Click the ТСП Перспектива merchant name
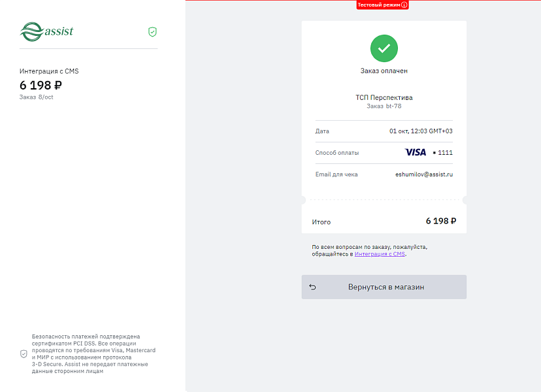Viewport: 541px width, 392px height. 384,97
